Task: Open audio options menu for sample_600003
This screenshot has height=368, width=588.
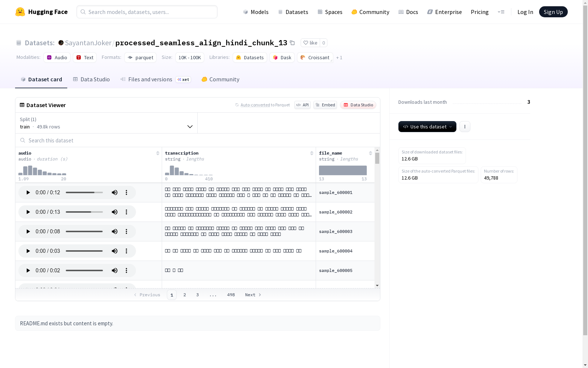Action: coord(126,231)
